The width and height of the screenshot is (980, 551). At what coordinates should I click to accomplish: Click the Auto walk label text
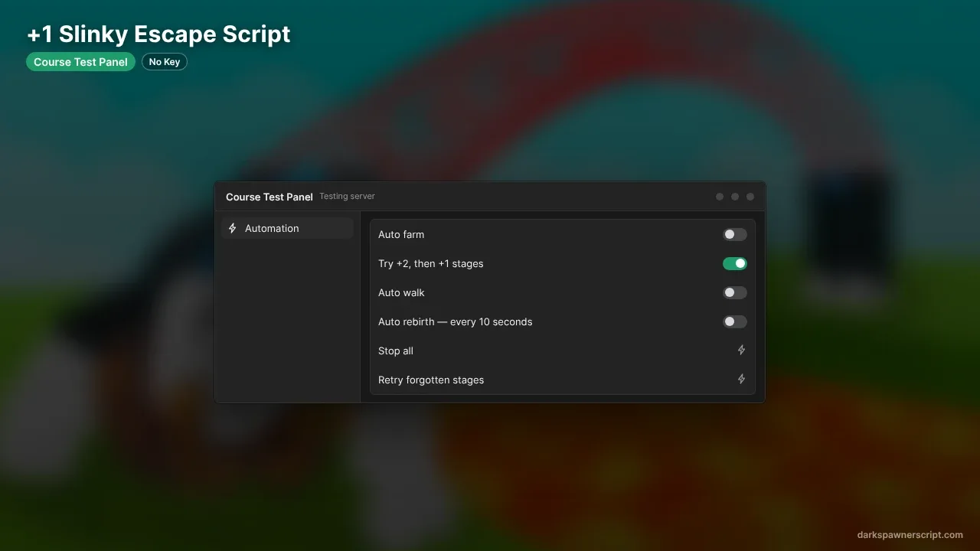click(x=401, y=292)
